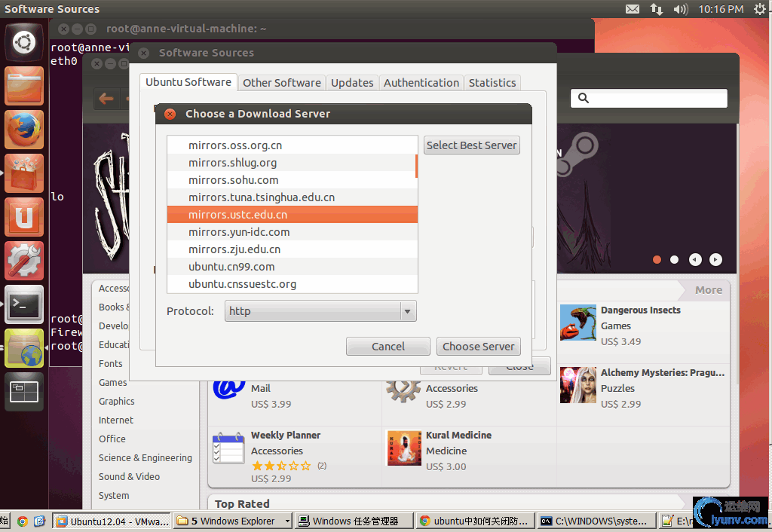Switch to the Updates tab

(352, 83)
